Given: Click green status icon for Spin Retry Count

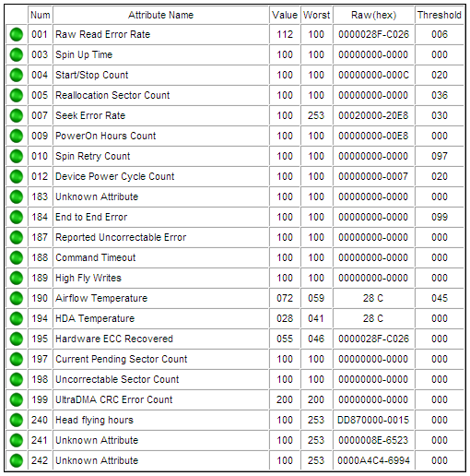Looking at the screenshot, I should pyautogui.click(x=17, y=156).
